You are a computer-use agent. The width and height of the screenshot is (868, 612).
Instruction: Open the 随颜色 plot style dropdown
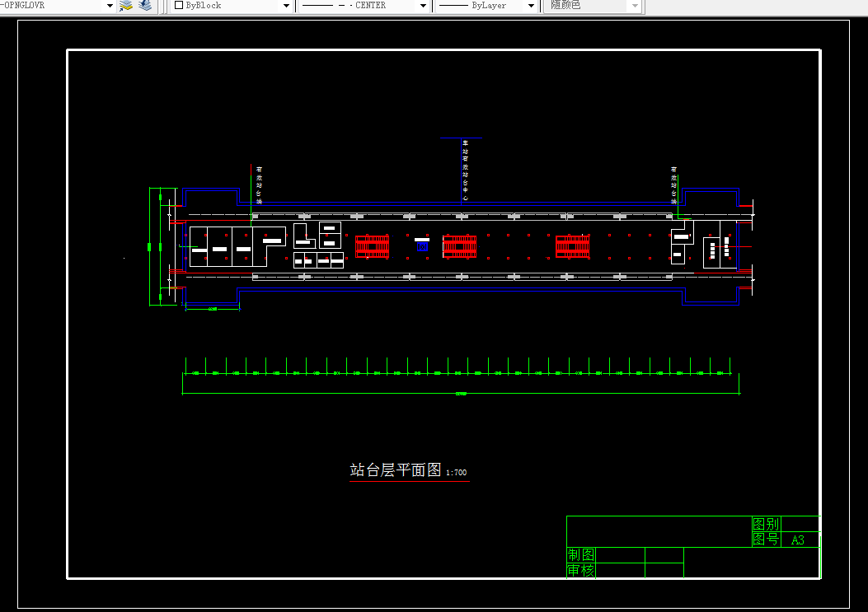[x=635, y=6]
